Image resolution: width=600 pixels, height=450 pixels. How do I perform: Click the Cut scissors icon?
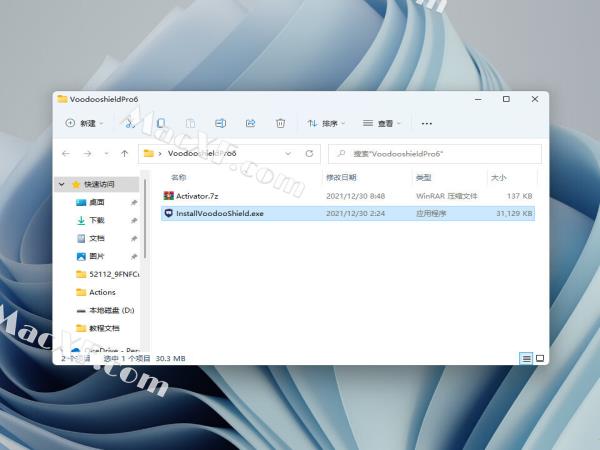[x=130, y=123]
